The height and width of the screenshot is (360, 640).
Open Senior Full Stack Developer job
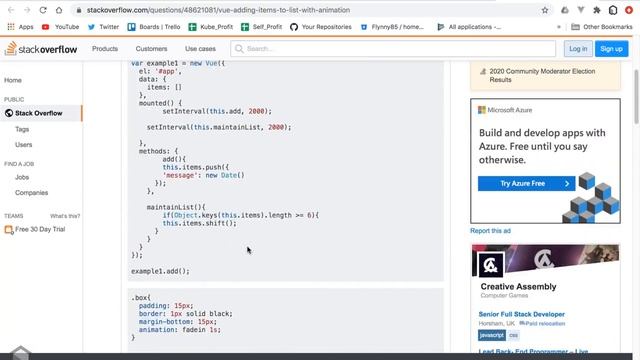(522, 314)
